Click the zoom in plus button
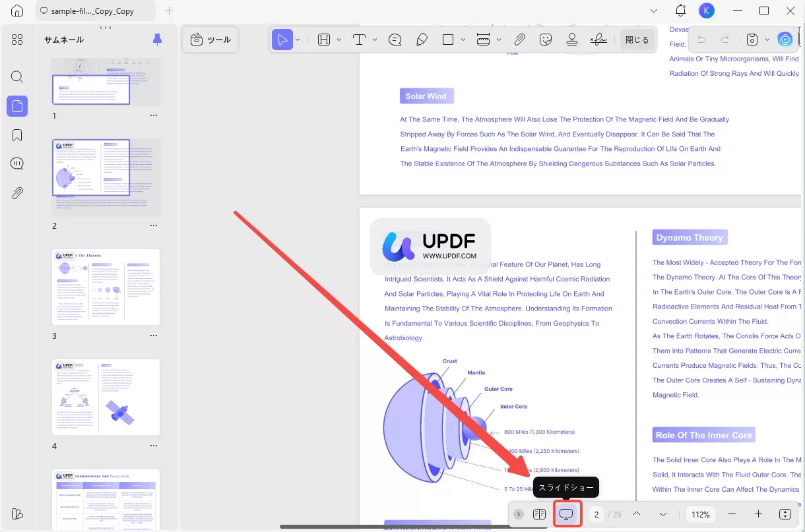This screenshot has width=805, height=532. (758, 514)
